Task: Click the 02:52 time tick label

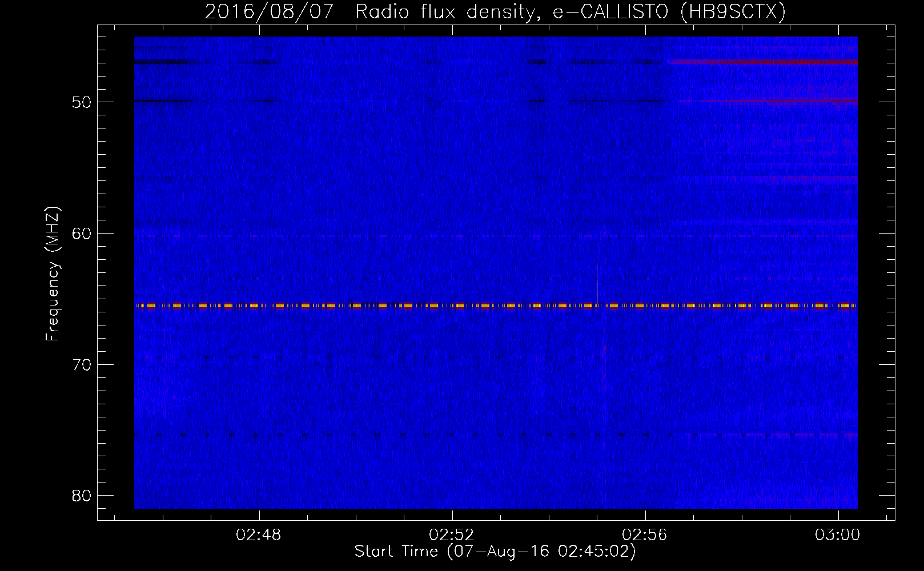Action: click(452, 535)
